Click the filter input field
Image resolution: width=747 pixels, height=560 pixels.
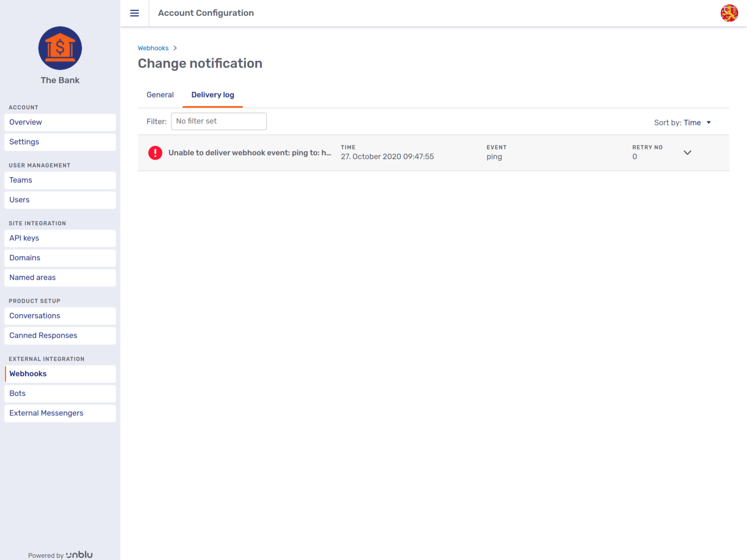[x=218, y=121]
